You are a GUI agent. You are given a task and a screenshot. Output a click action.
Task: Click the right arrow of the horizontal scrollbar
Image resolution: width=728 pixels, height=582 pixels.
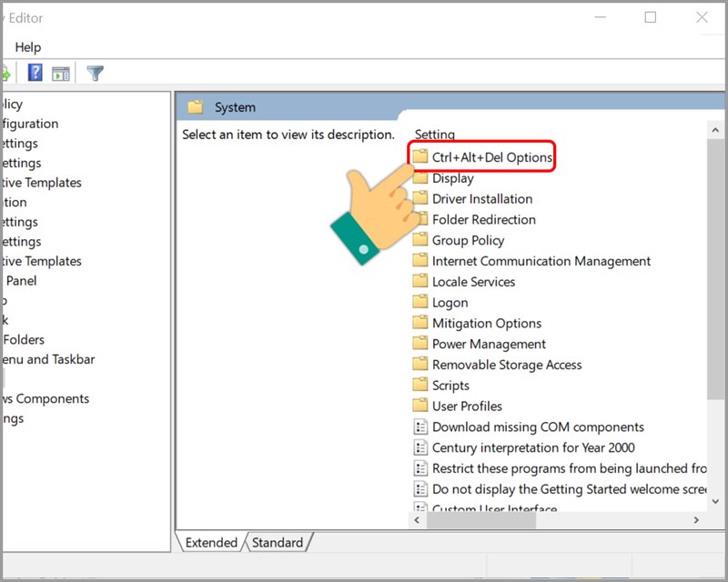(695, 520)
